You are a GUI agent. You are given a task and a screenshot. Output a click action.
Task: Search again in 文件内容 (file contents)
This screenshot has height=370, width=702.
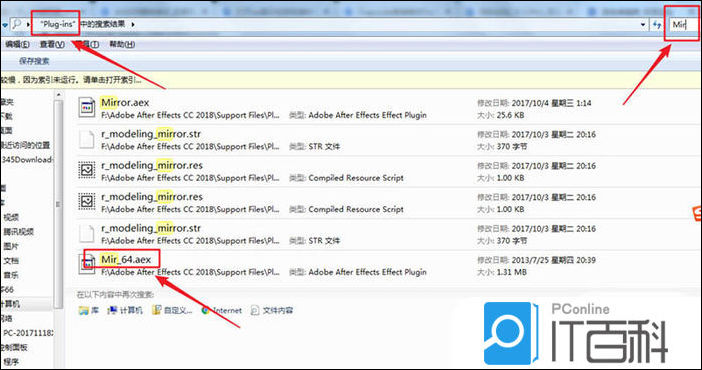pyautogui.click(x=272, y=310)
